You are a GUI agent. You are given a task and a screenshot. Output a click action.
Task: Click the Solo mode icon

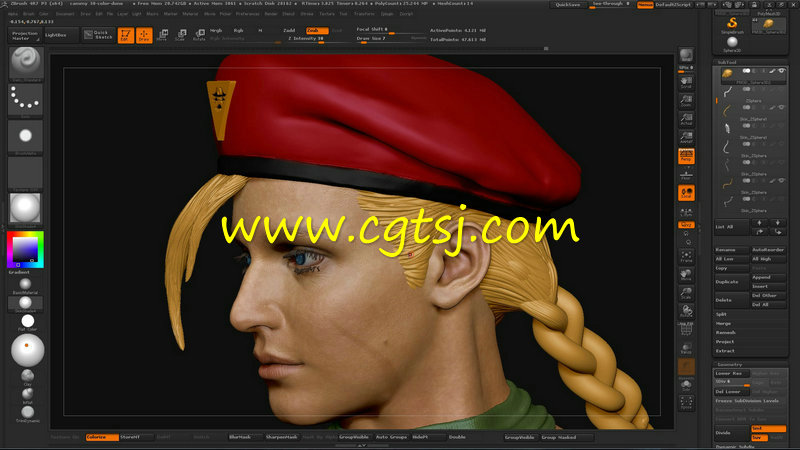coord(686,385)
